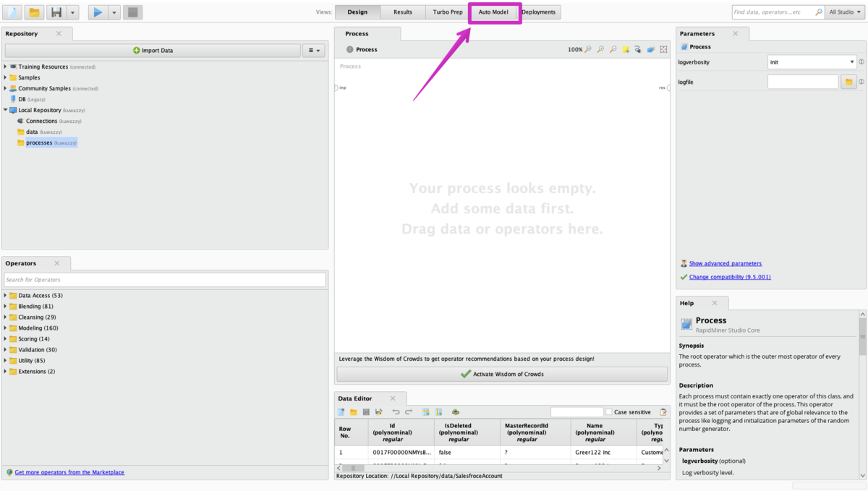The width and height of the screenshot is (868, 491).
Task: Activate Wisdom of Crowds button
Action: pyautogui.click(x=502, y=374)
